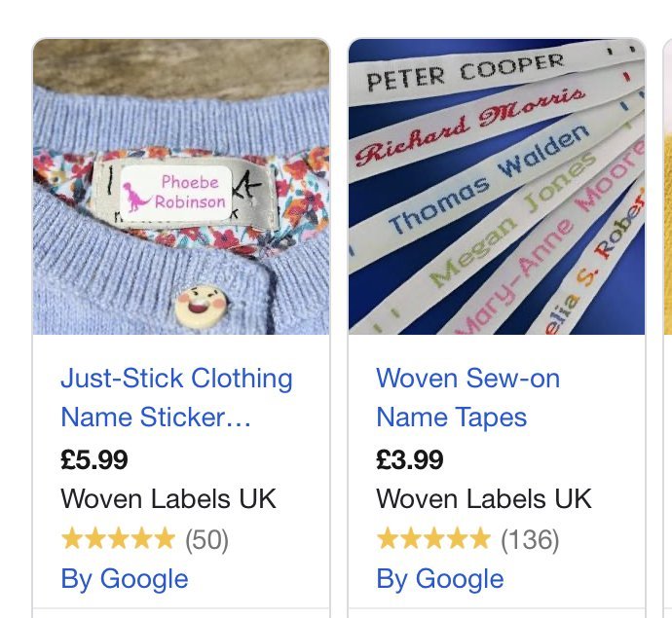Click the five-star rating with 50 reviews
The width and height of the screenshot is (672, 618).
pyautogui.click(x=118, y=538)
